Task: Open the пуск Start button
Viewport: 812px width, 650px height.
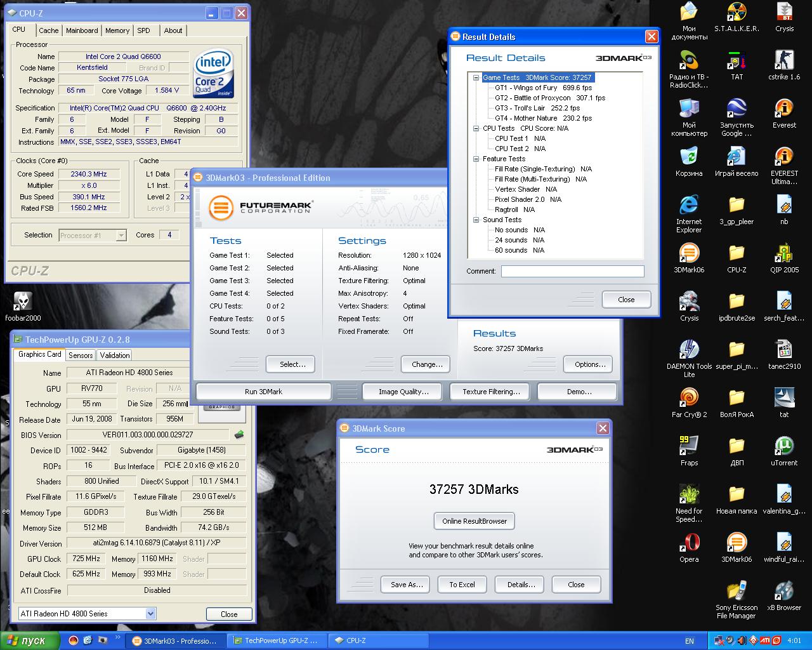Action: pyautogui.click(x=30, y=640)
